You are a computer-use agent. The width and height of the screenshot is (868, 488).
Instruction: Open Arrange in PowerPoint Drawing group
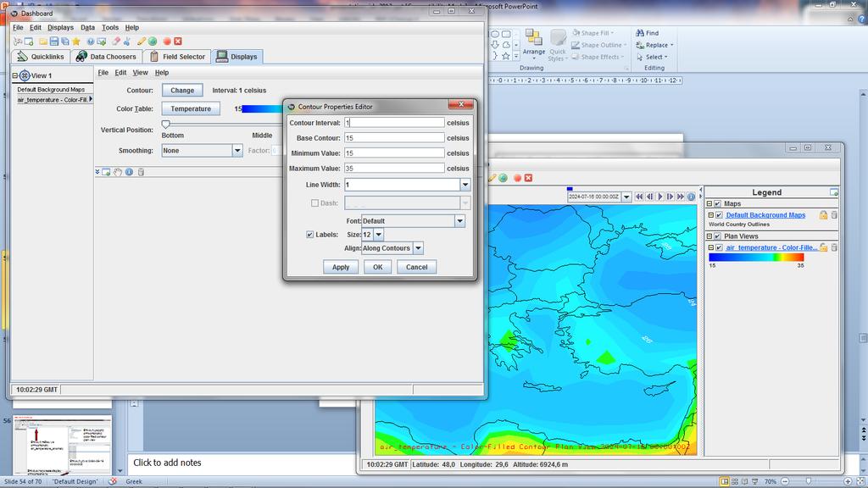tap(534, 44)
